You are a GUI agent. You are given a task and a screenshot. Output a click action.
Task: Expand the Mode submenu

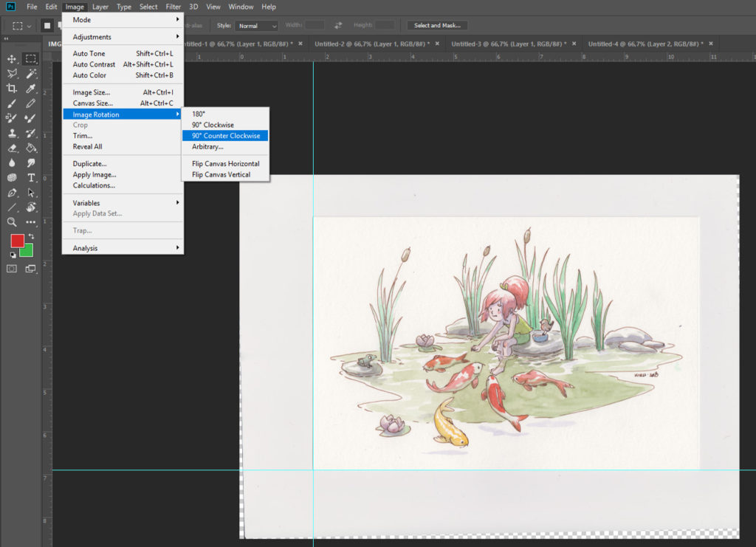point(123,20)
